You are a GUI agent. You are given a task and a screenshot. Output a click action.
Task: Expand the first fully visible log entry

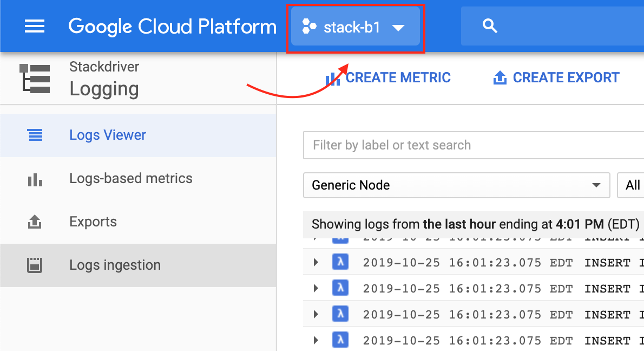pos(316,262)
